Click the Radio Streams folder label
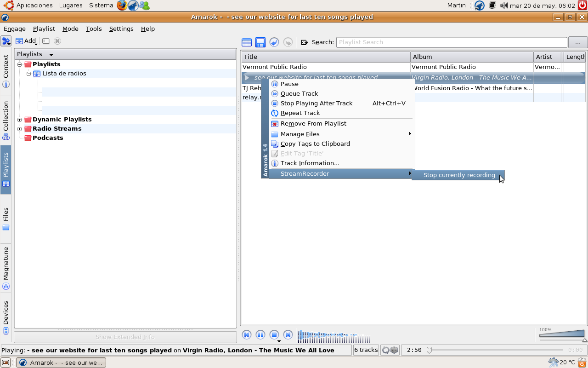 57,129
